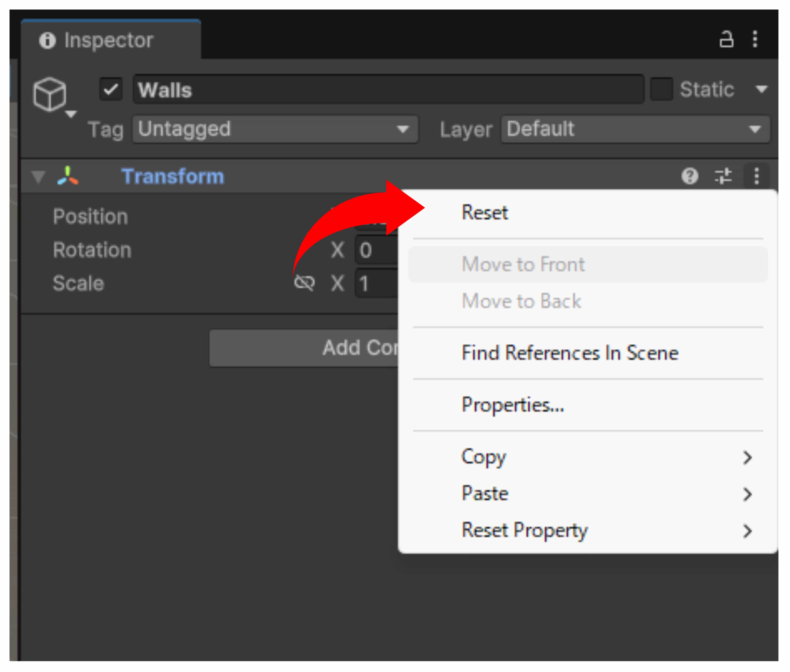Click the Inspector lock icon

click(x=726, y=39)
